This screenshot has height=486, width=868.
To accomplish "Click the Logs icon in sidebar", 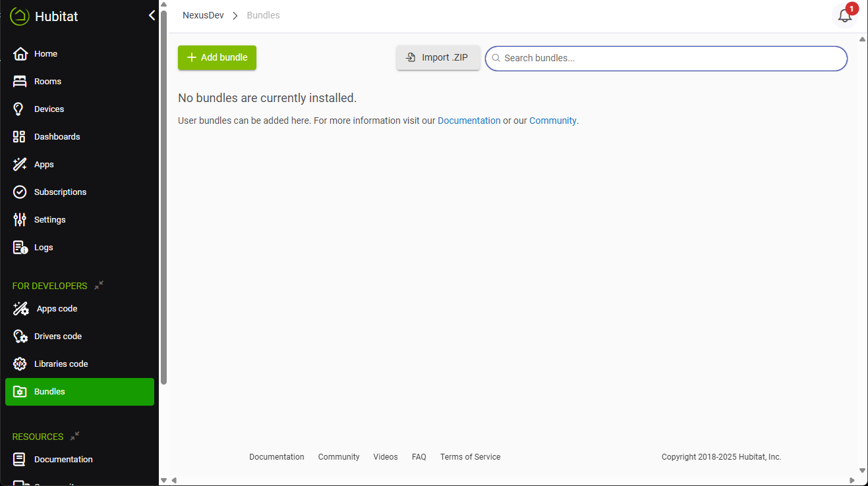I will 20,248.
